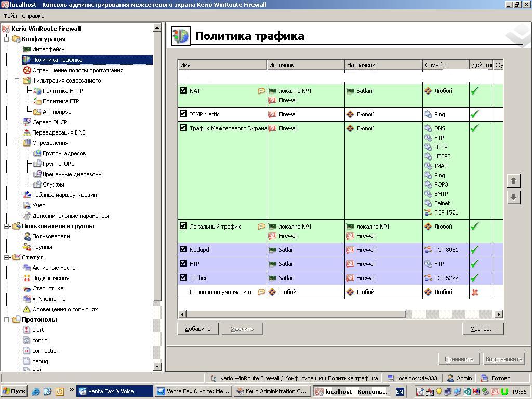The image size is (532, 399).
Task: Move the selected rule up
Action: coord(514,181)
